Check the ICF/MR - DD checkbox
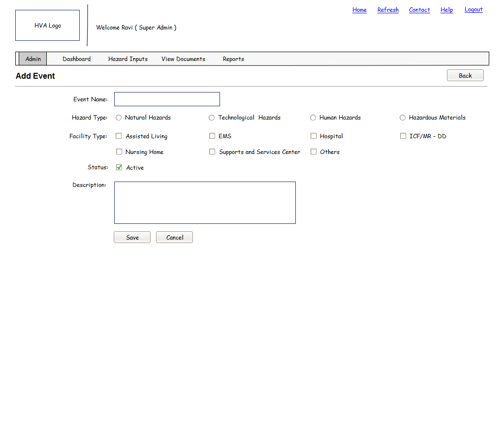 pos(403,136)
